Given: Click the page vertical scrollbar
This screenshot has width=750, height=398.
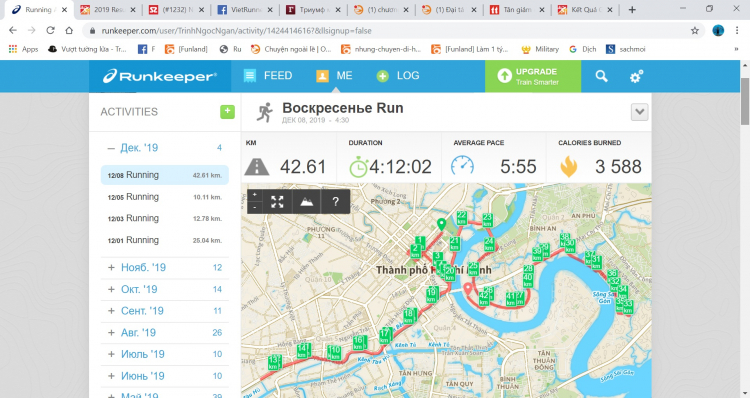Looking at the screenshot, I should [745, 101].
